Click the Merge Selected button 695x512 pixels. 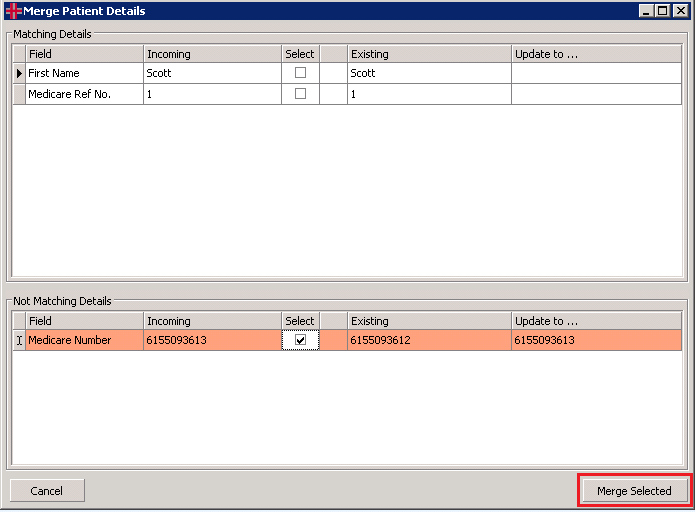pos(634,491)
